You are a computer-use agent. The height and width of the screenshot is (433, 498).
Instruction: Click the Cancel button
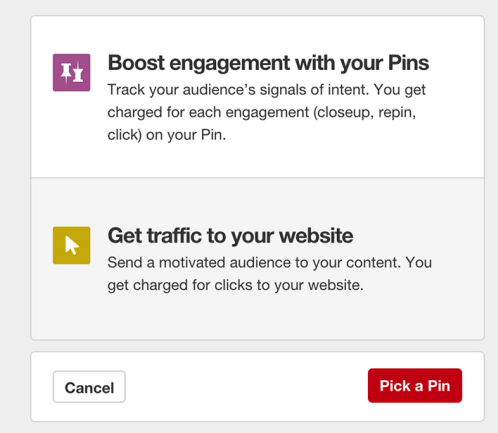[89, 387]
